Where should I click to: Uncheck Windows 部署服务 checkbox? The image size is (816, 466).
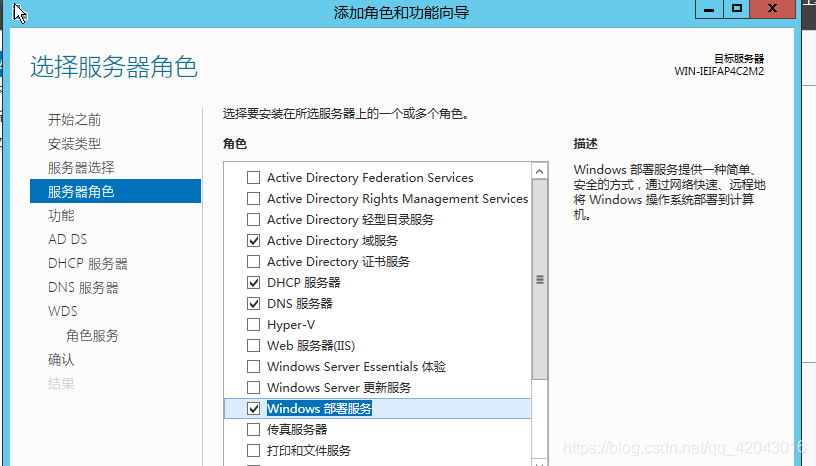tap(253, 408)
